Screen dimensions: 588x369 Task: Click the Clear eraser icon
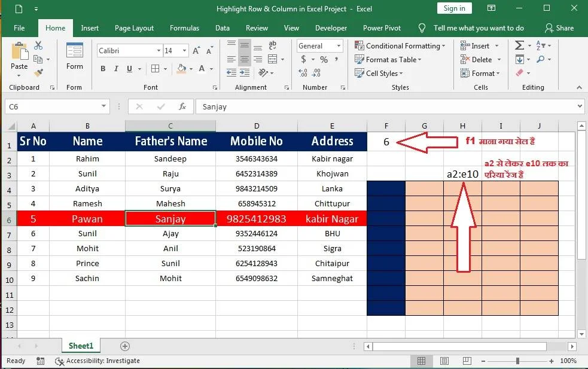click(x=519, y=73)
